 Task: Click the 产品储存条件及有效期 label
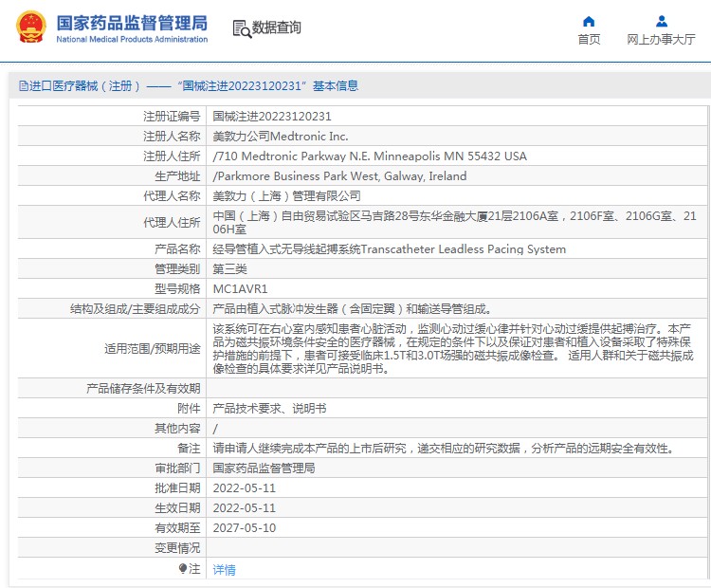(x=143, y=389)
